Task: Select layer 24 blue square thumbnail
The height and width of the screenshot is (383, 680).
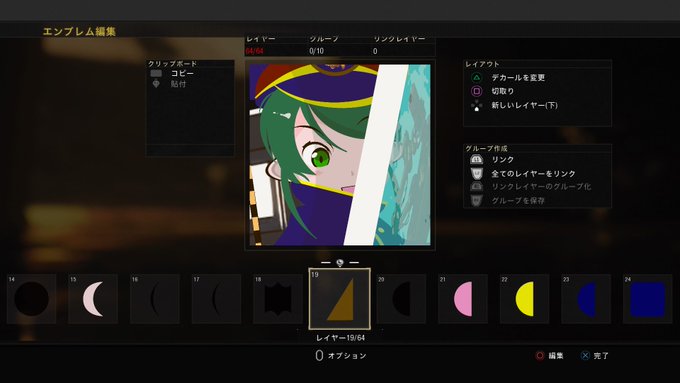Action: click(647, 299)
